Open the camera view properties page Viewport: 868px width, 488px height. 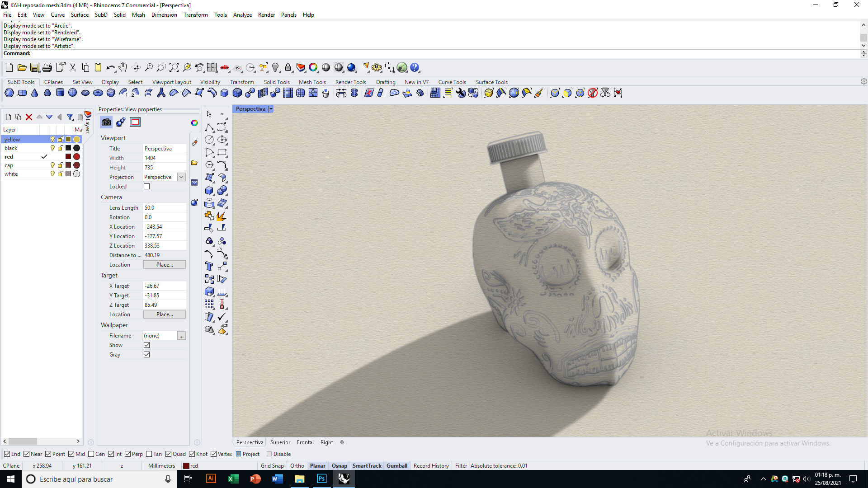point(106,122)
